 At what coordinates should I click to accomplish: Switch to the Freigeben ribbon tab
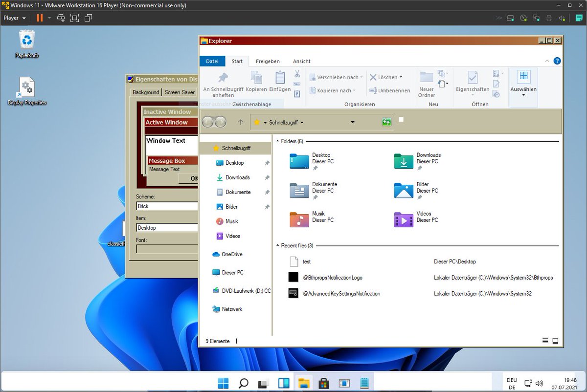(x=268, y=61)
